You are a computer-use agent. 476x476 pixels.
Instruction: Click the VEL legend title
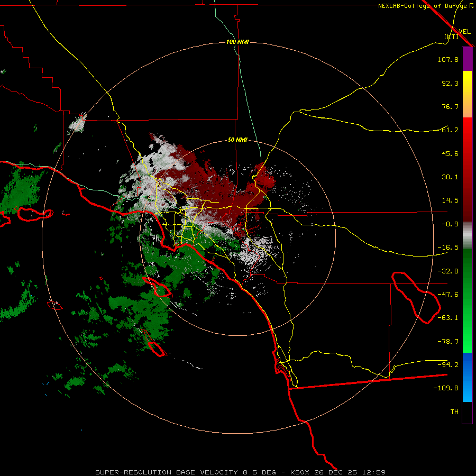click(x=464, y=31)
